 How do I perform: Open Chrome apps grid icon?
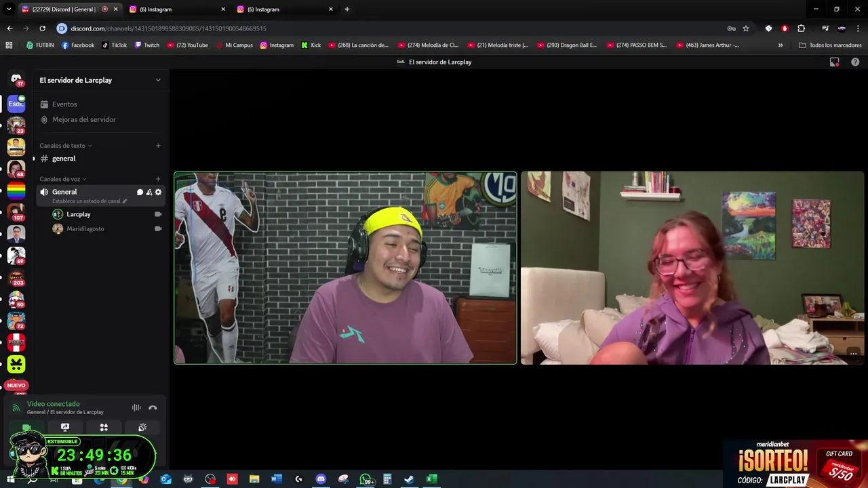click(x=9, y=45)
